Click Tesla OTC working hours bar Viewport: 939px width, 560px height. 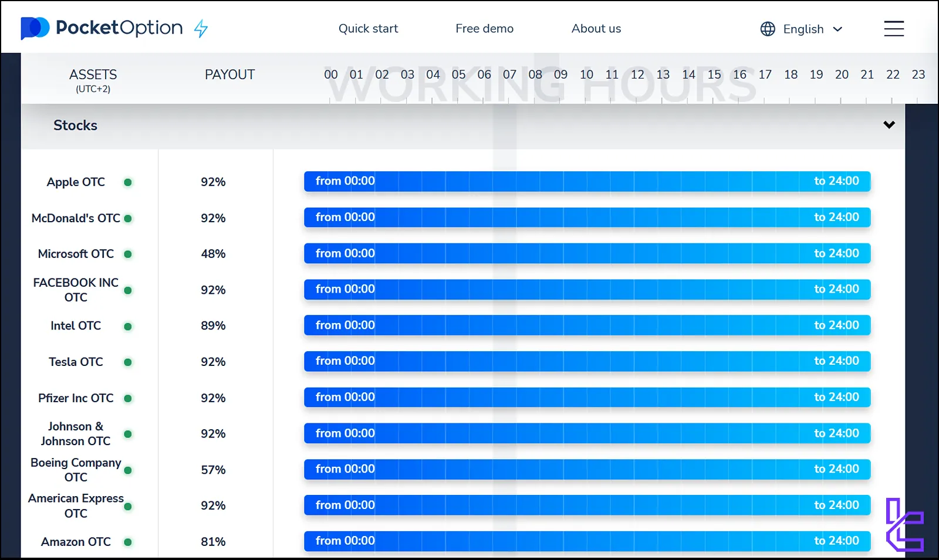587,361
